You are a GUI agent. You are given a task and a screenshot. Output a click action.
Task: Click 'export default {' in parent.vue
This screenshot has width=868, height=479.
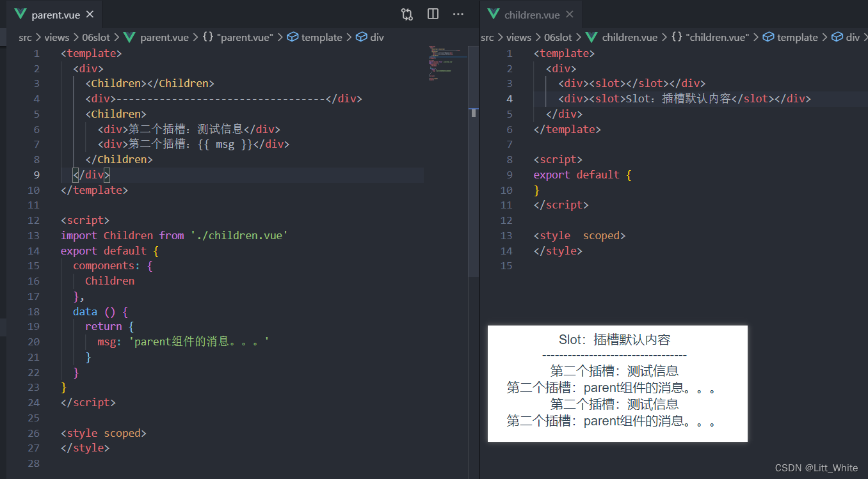(x=109, y=251)
